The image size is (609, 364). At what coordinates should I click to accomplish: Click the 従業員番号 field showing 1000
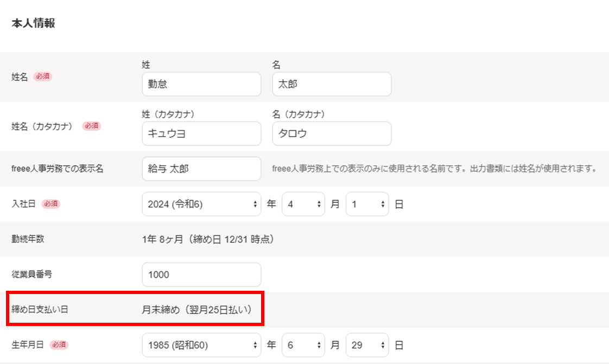[201, 274]
